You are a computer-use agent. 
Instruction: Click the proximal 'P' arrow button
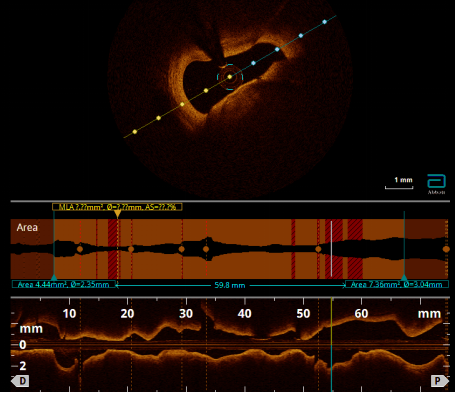tap(439, 381)
